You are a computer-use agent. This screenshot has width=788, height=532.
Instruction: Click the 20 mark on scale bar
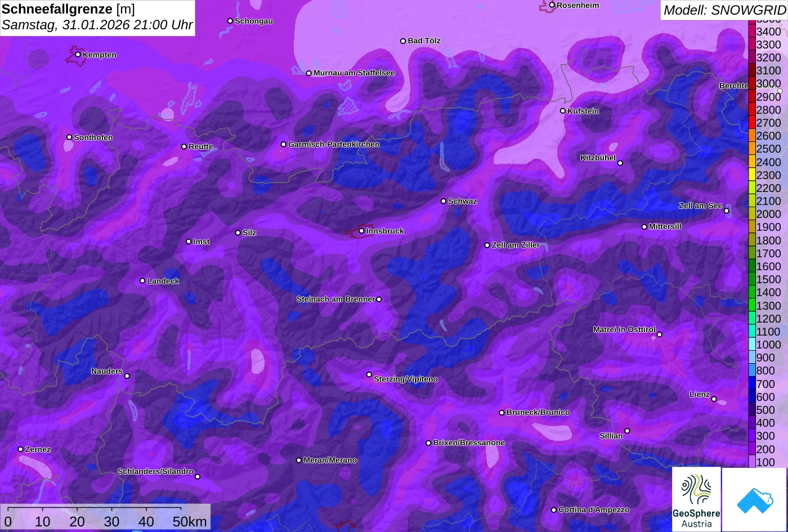77,522
